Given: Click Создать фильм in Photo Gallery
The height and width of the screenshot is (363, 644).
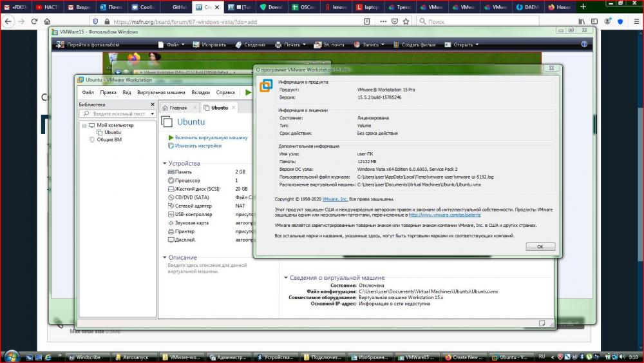Looking at the screenshot, I should point(414,44).
